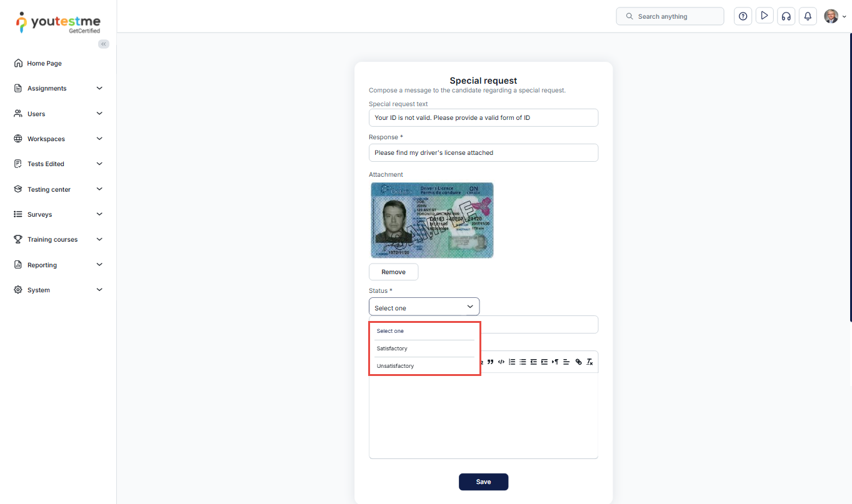
Task: Choose Unsatisfactory from the Status list
Action: coord(395,366)
